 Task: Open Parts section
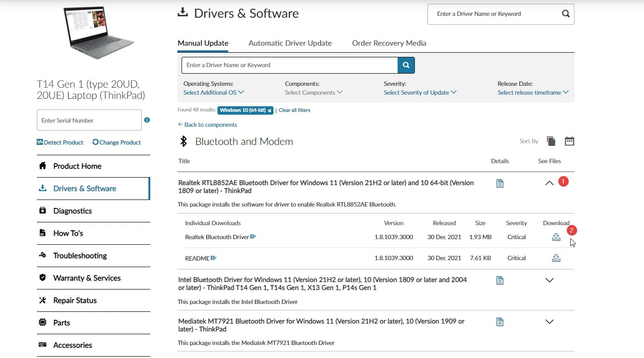point(93,323)
